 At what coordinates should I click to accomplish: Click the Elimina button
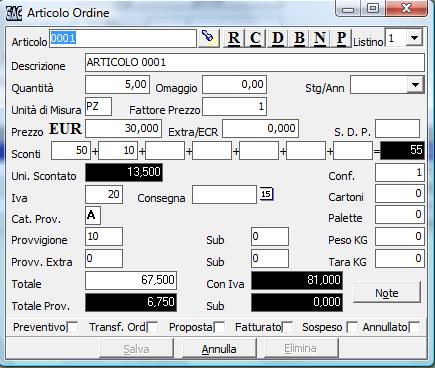(x=300, y=349)
